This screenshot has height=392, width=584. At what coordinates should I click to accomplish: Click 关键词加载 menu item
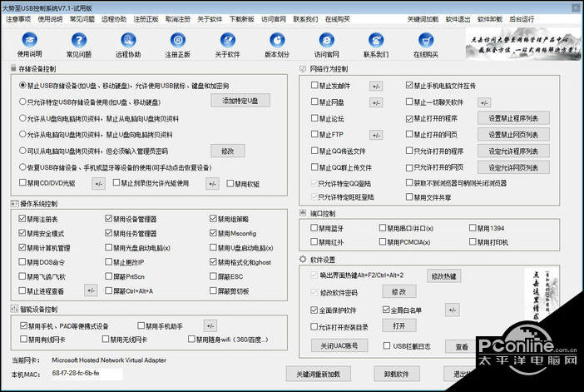click(x=423, y=19)
